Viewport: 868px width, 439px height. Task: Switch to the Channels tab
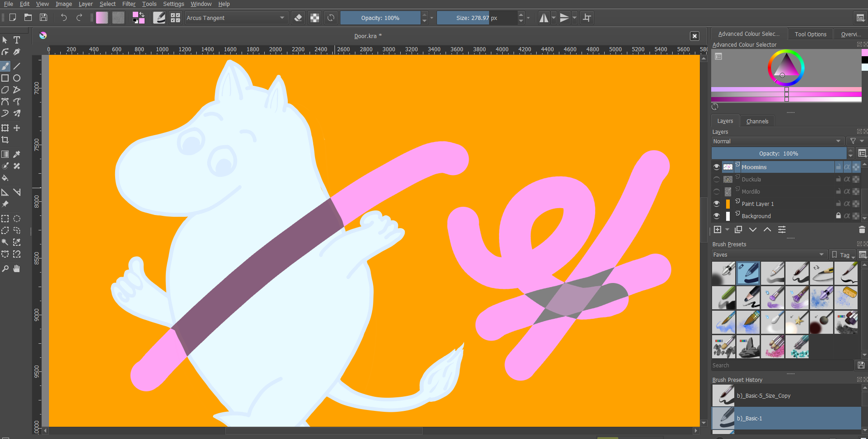pos(757,121)
